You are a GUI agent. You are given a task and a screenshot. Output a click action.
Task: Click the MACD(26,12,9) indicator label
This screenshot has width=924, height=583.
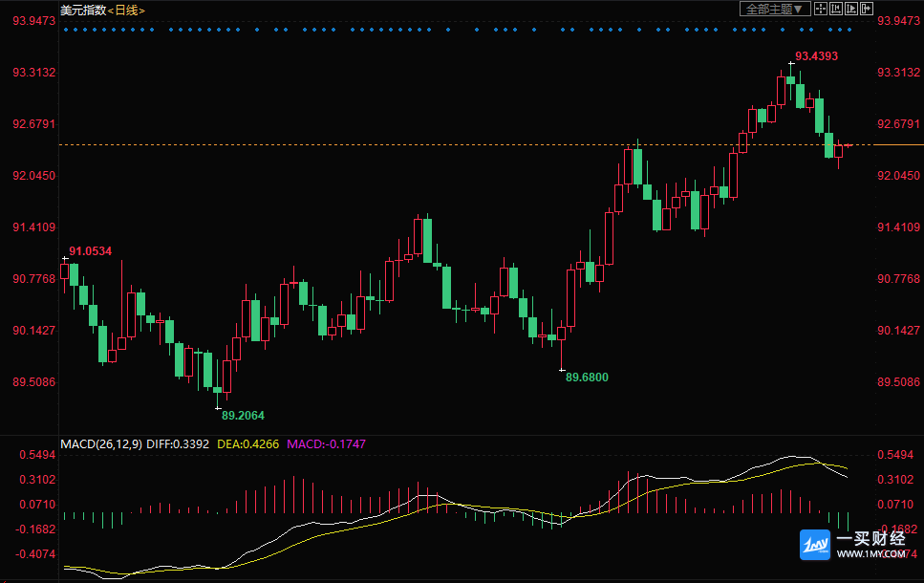[x=101, y=443]
